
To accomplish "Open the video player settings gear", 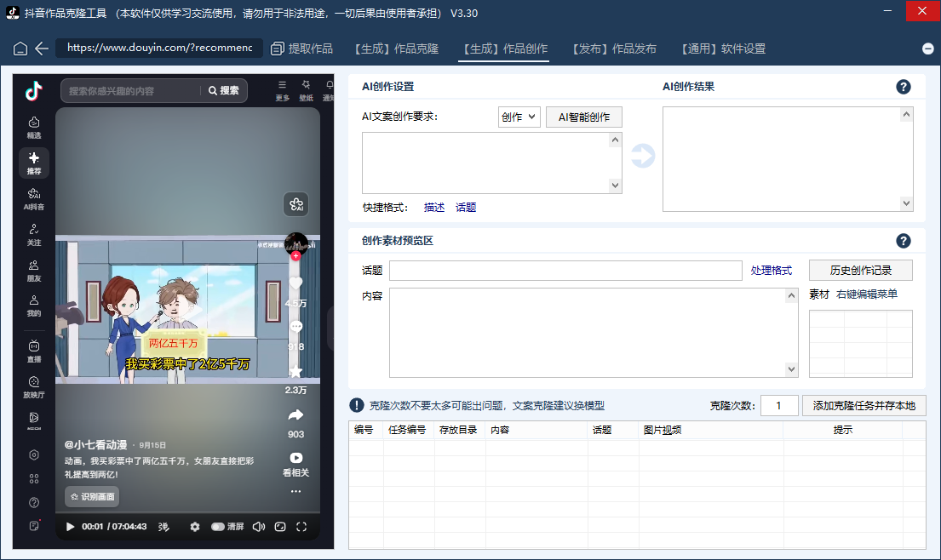I will pyautogui.click(x=195, y=526).
